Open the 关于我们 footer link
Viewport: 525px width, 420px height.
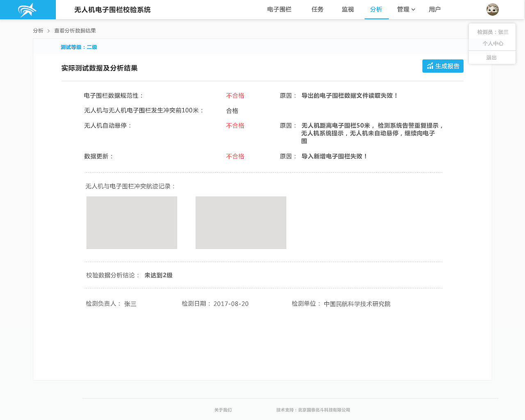222,410
